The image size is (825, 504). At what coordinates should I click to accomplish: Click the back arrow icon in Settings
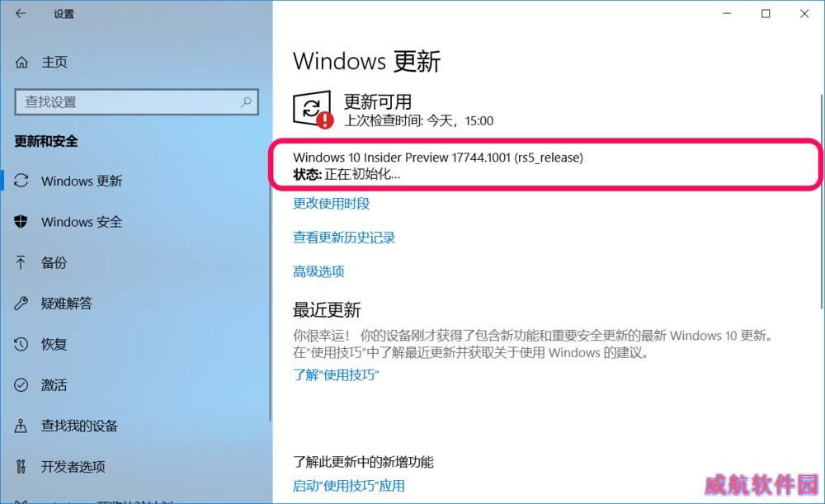(21, 14)
